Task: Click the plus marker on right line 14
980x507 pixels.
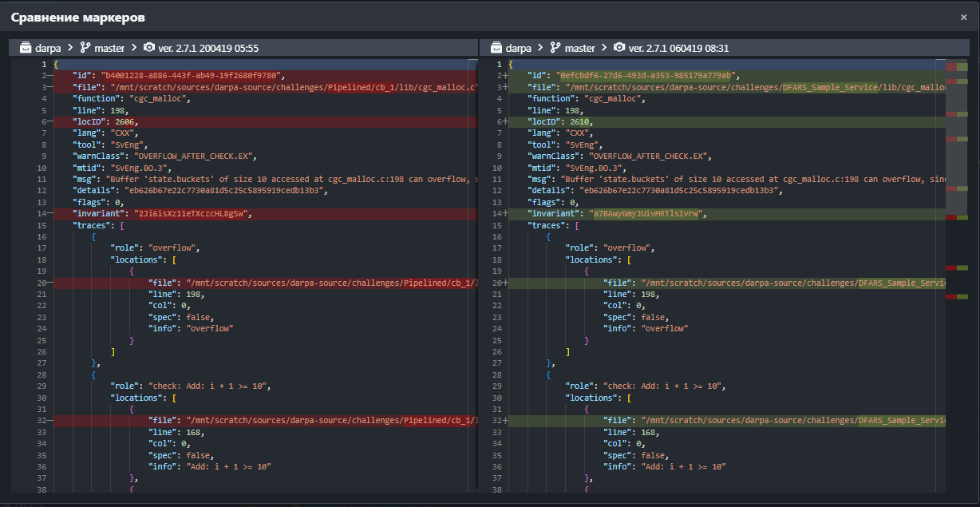Action: tap(505, 213)
